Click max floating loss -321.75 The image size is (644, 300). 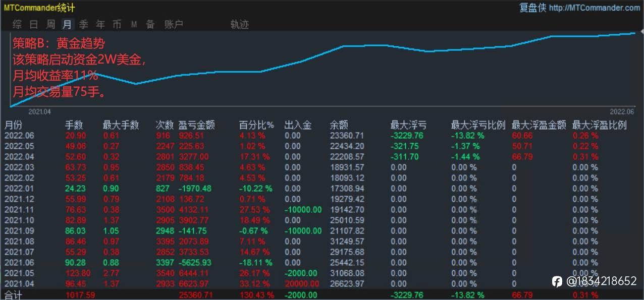[x=404, y=146]
